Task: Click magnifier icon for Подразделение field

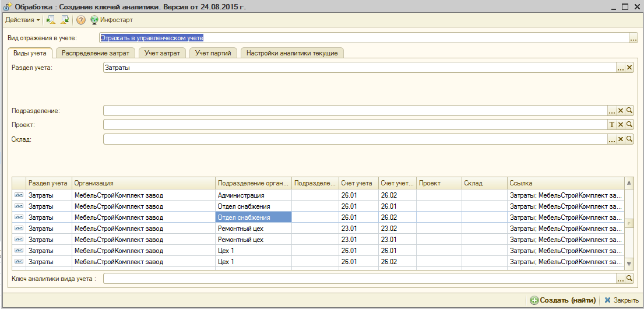Action: (629, 110)
